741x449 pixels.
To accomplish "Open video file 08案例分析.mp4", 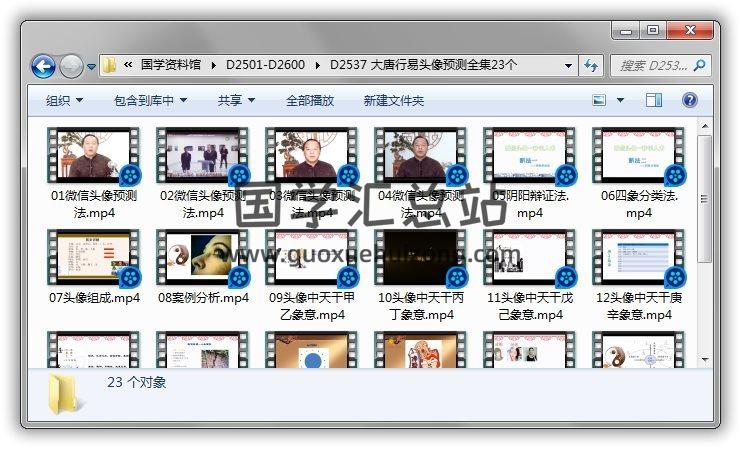I will coord(204,263).
